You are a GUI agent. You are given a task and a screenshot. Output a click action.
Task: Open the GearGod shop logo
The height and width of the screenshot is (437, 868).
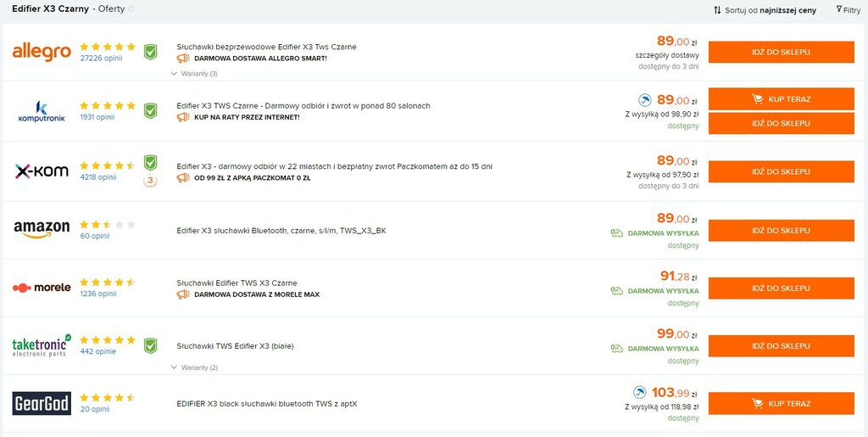pos(42,403)
